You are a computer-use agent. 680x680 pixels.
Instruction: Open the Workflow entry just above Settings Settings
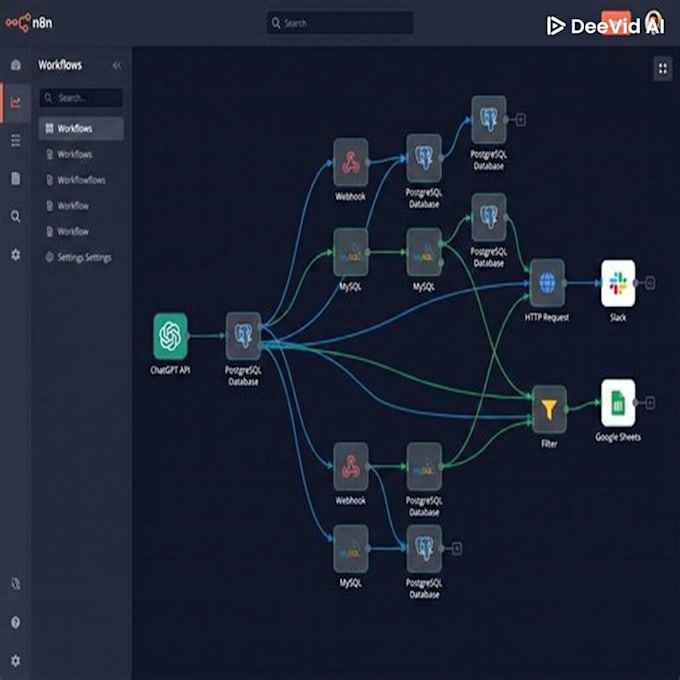click(x=68, y=232)
